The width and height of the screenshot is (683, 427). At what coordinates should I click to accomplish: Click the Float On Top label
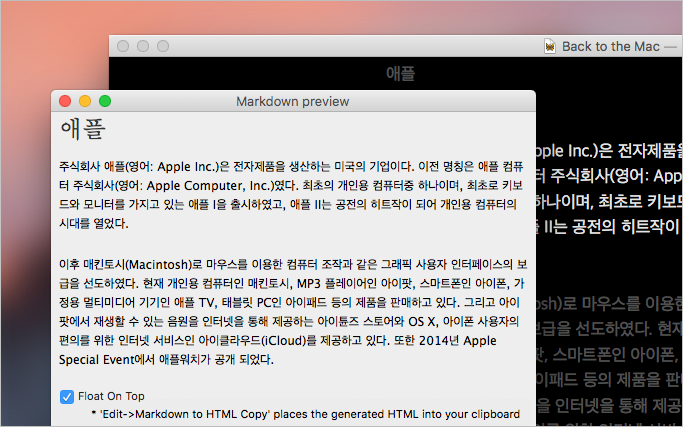[111, 396]
